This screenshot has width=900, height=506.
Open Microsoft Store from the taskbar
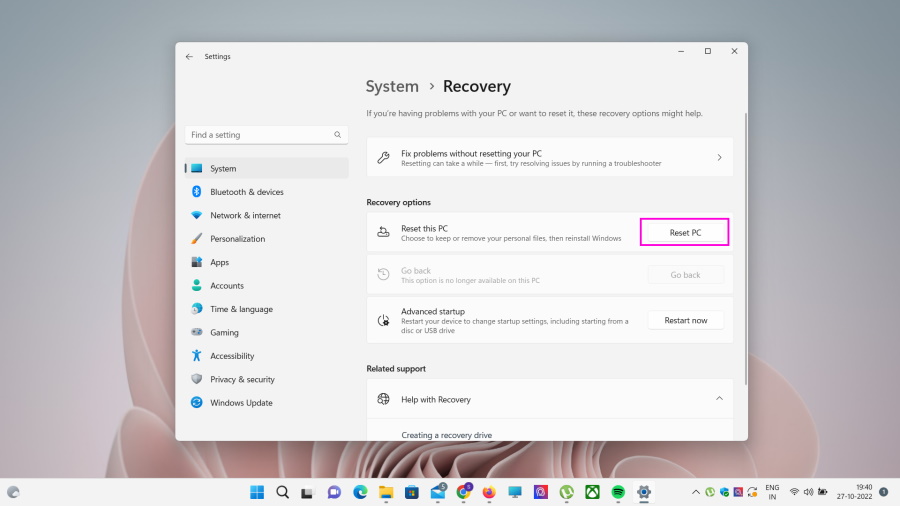click(x=411, y=492)
